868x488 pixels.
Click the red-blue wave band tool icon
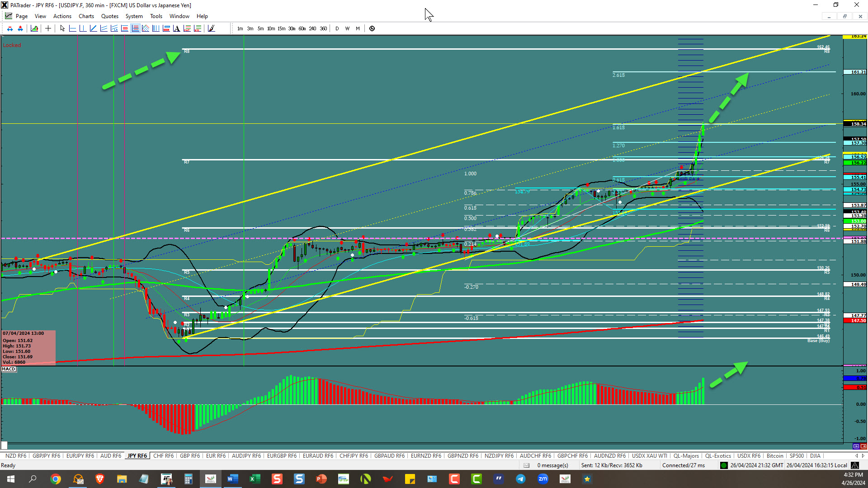(x=166, y=28)
